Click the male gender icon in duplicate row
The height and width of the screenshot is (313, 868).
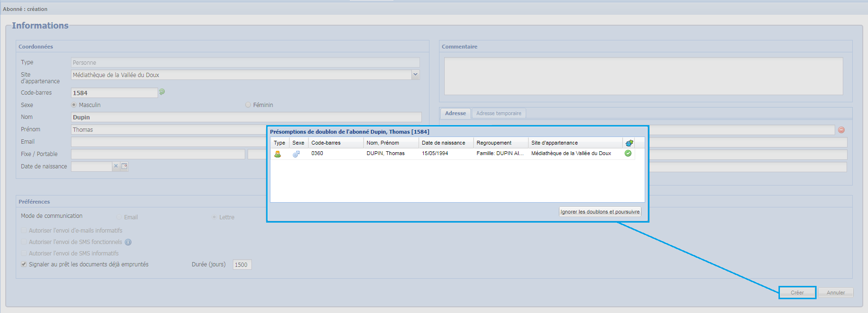pos(296,154)
